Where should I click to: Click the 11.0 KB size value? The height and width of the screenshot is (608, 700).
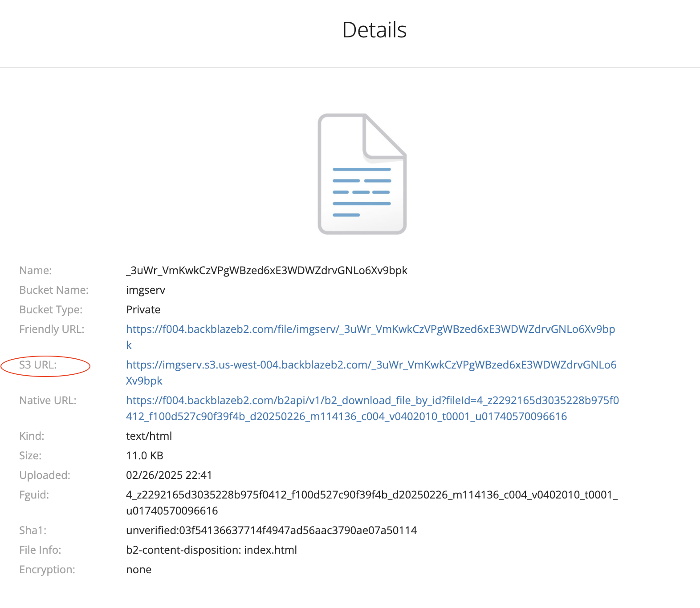click(x=145, y=456)
